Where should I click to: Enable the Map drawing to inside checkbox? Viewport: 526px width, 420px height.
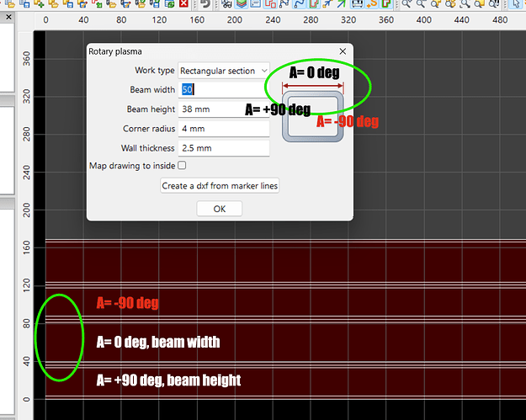click(x=182, y=166)
